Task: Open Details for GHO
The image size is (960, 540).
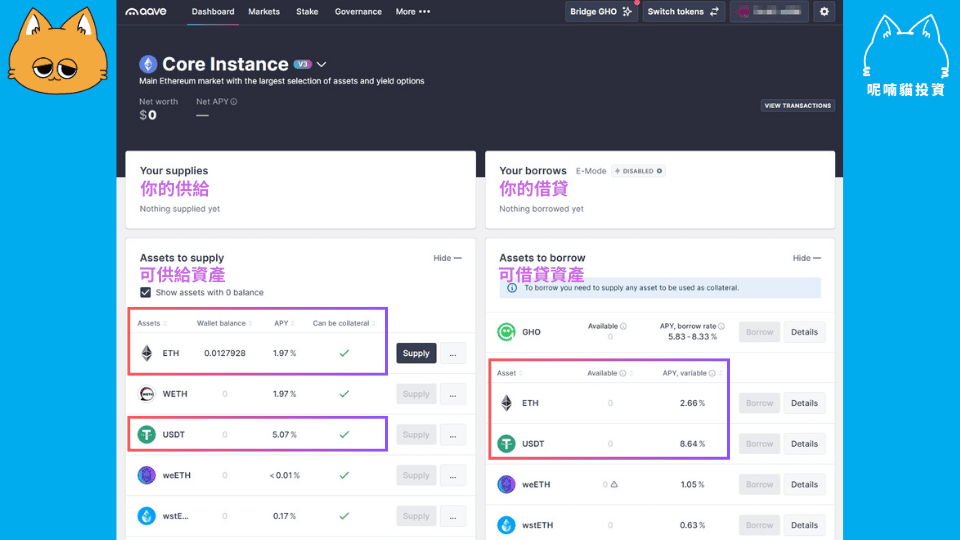Action: coord(804,332)
